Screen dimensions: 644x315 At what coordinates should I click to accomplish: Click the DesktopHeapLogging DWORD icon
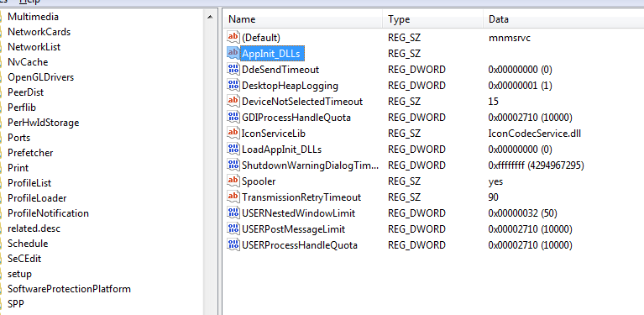[233, 85]
